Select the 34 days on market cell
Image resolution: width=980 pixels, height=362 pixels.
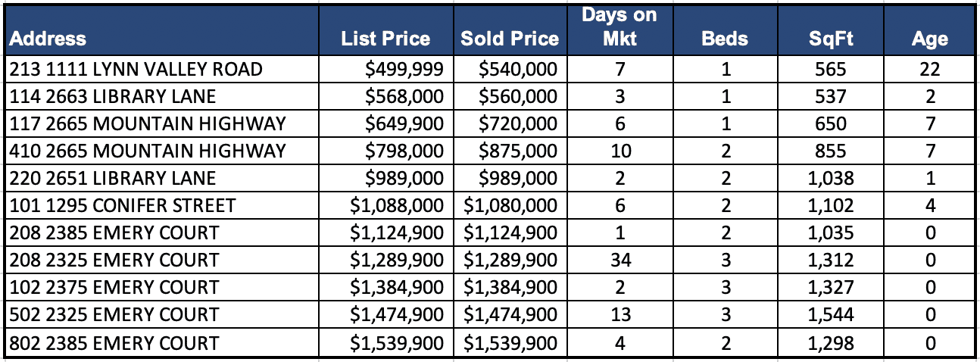[x=619, y=261]
